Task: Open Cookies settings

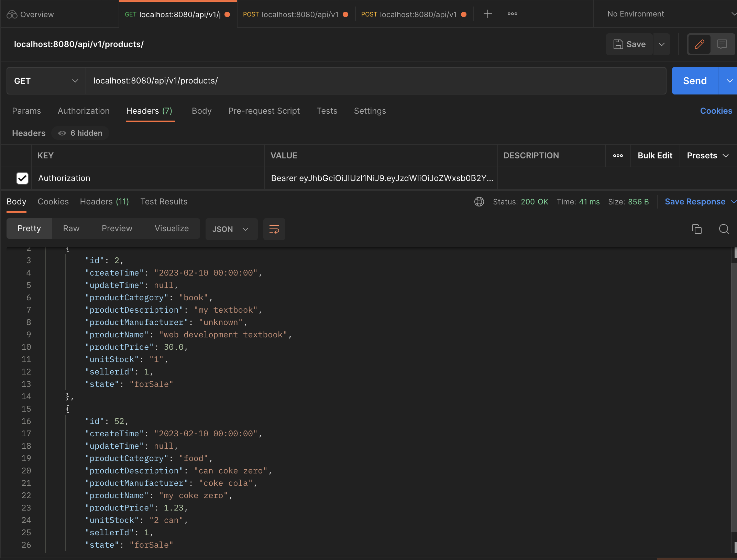Action: pos(715,111)
